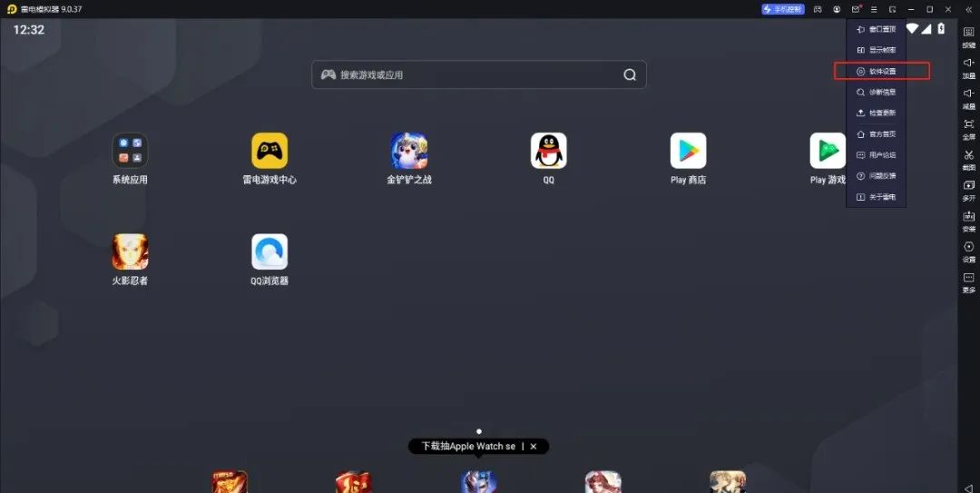The width and height of the screenshot is (980, 493).
Task: Open the mail messages icon
Action: point(856,9)
